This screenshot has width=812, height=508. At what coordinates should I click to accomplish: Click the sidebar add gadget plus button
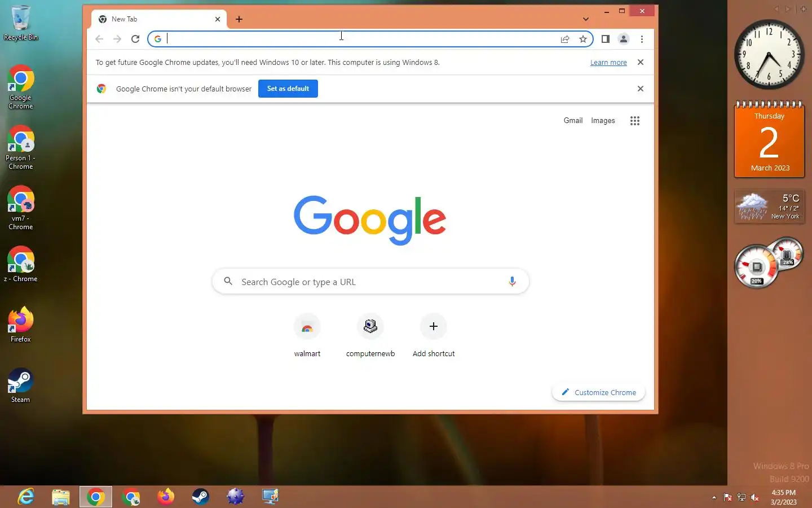pyautogui.click(x=804, y=8)
